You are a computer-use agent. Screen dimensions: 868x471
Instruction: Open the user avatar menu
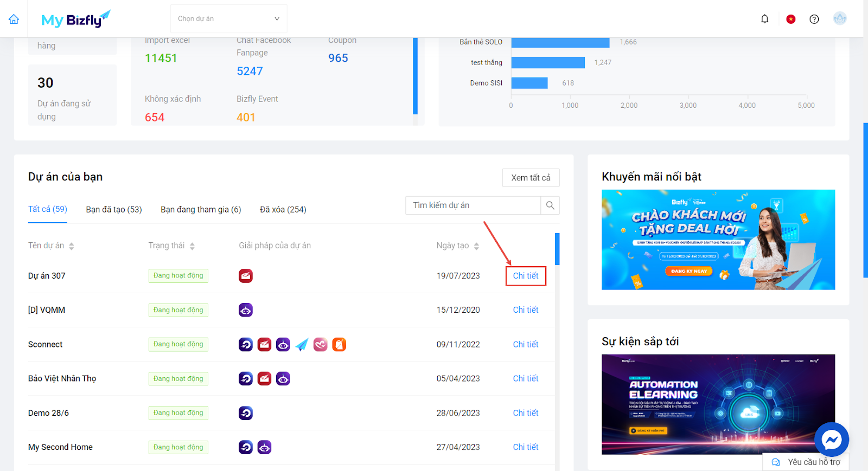coord(840,19)
